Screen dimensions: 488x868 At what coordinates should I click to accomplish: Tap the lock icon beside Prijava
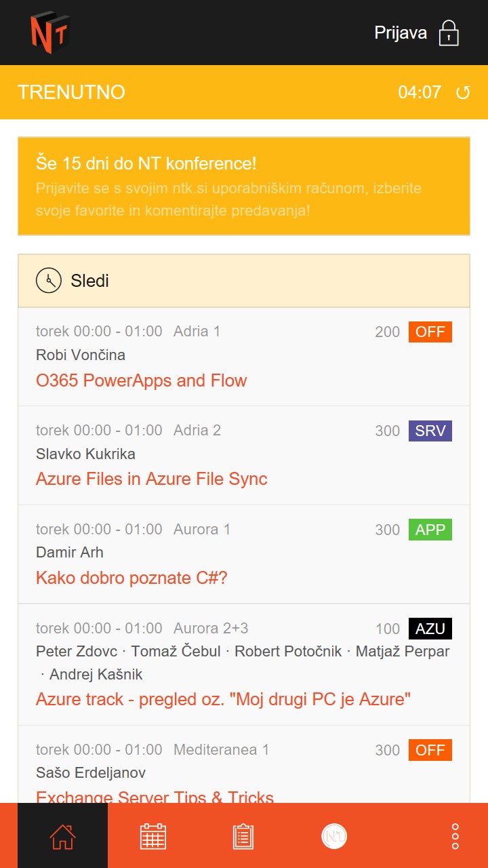(x=449, y=33)
